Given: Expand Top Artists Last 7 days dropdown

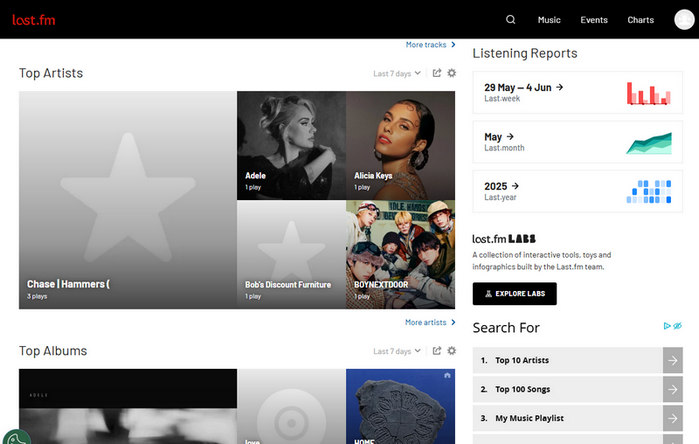Looking at the screenshot, I should tap(397, 74).
